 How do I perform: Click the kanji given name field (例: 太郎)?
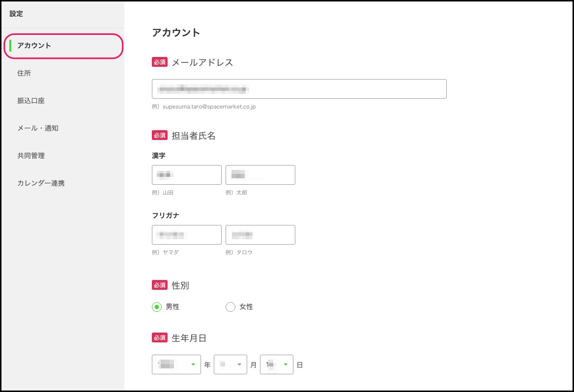pos(260,175)
